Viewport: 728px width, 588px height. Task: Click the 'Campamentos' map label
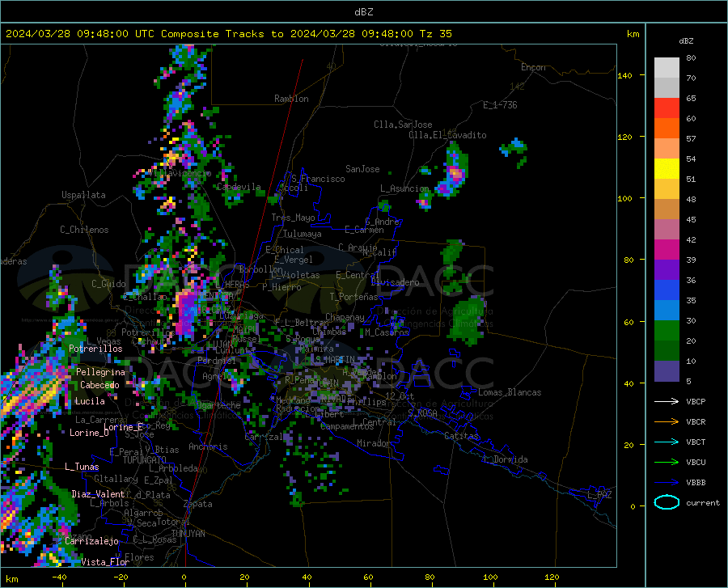point(347,426)
